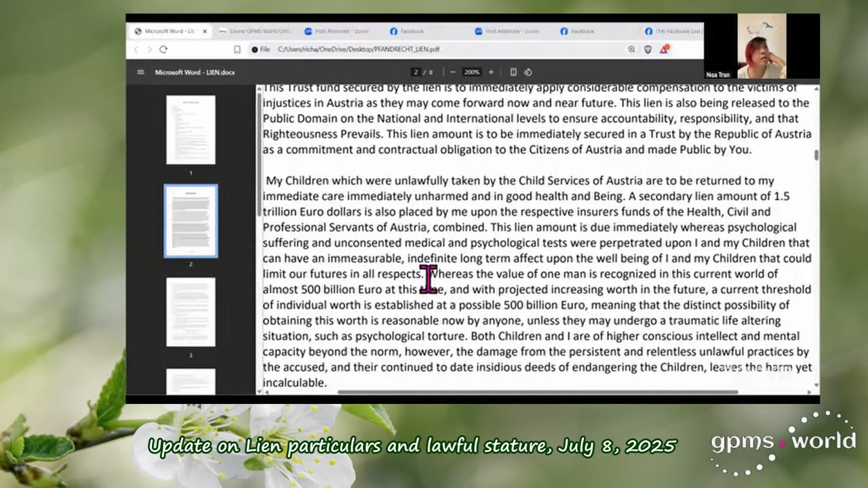868x488 pixels.
Task: Switch to the second Facebook tab
Action: click(578, 31)
